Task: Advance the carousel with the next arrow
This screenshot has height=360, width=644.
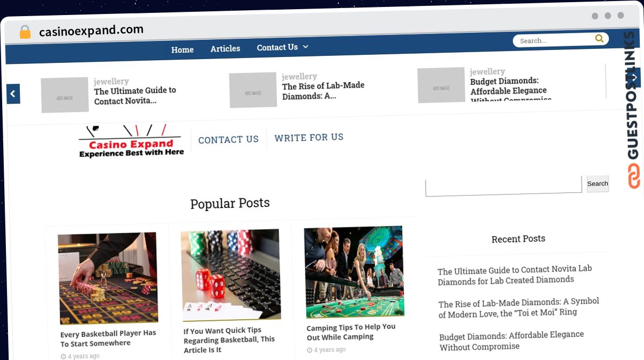Action: tap(634, 77)
